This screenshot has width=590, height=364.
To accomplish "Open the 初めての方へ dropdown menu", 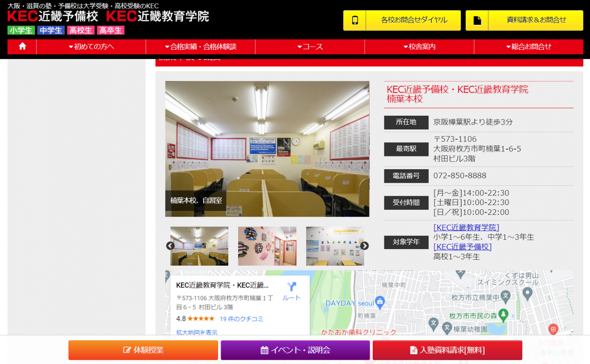I will [x=91, y=47].
